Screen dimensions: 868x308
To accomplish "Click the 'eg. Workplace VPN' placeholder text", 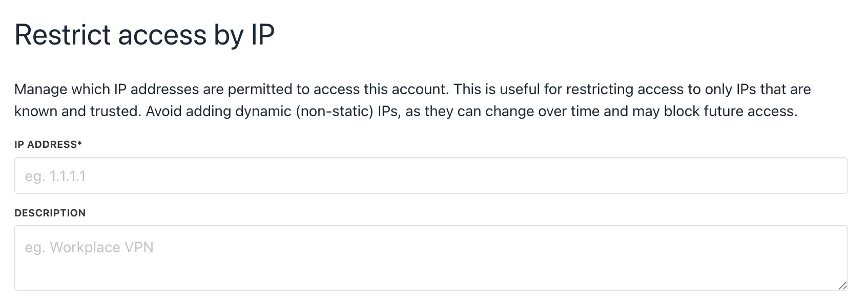I will (89, 248).
